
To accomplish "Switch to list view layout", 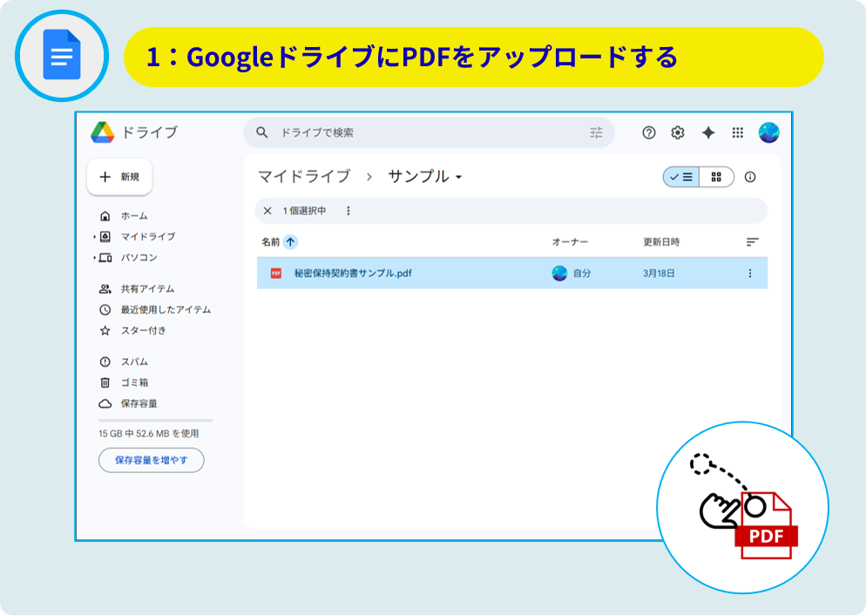I will (681, 177).
